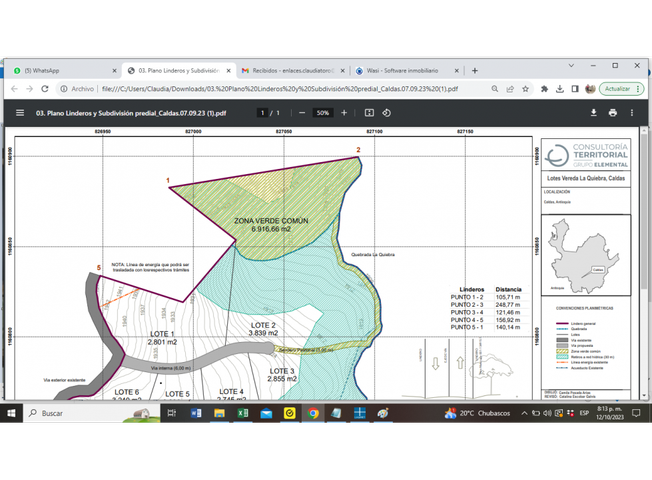Open the PDF viewer sidebar menu
This screenshot has width=652, height=480.
tap(20, 113)
